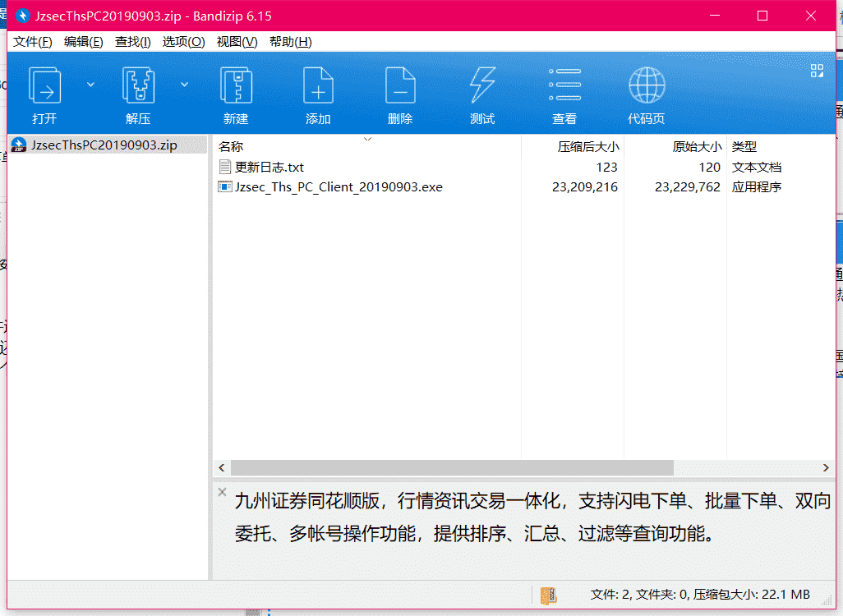843x616 pixels.
Task: Sort by the 类型 column header
Action: coord(744,146)
